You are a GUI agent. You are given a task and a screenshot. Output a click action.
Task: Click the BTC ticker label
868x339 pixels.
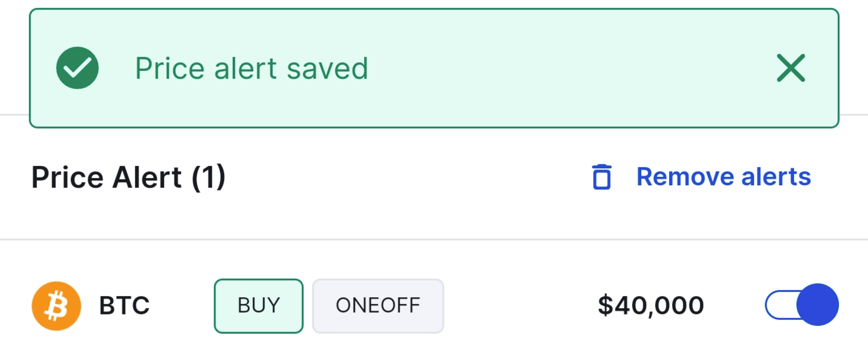(x=124, y=306)
